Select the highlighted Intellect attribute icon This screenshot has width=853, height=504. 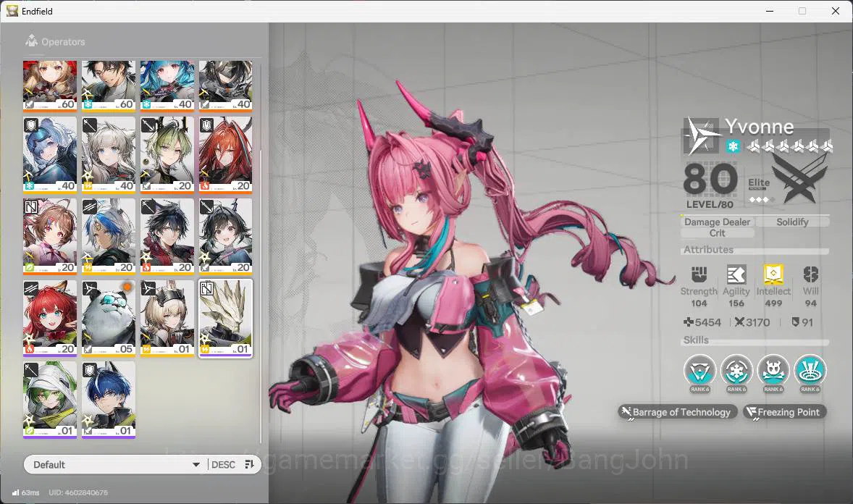(773, 274)
